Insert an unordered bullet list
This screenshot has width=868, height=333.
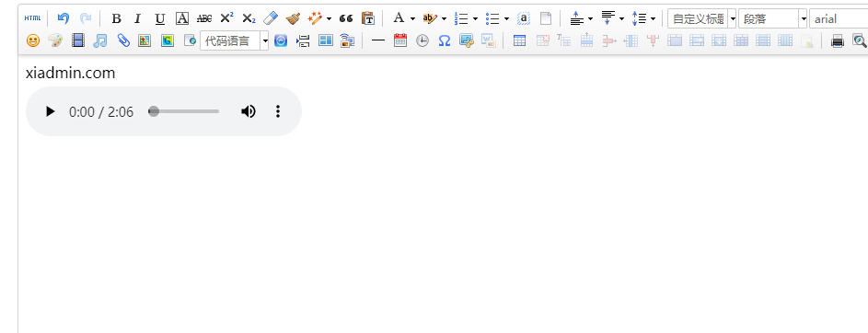click(492, 18)
